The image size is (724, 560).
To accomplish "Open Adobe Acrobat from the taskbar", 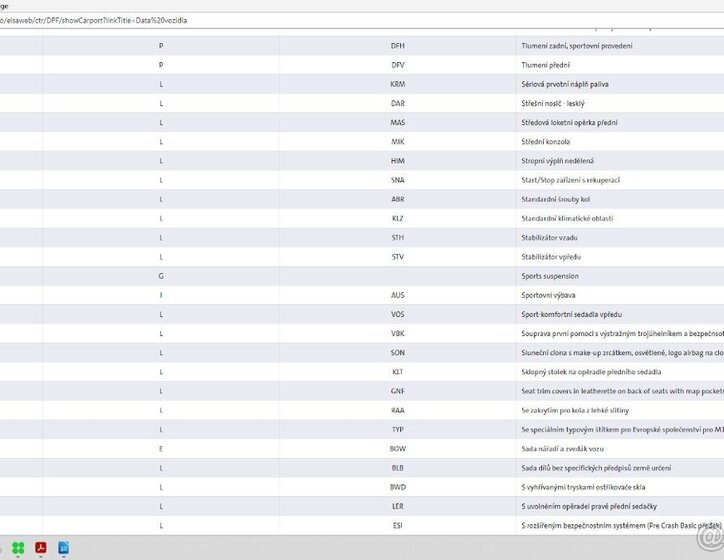I will tap(42, 548).
